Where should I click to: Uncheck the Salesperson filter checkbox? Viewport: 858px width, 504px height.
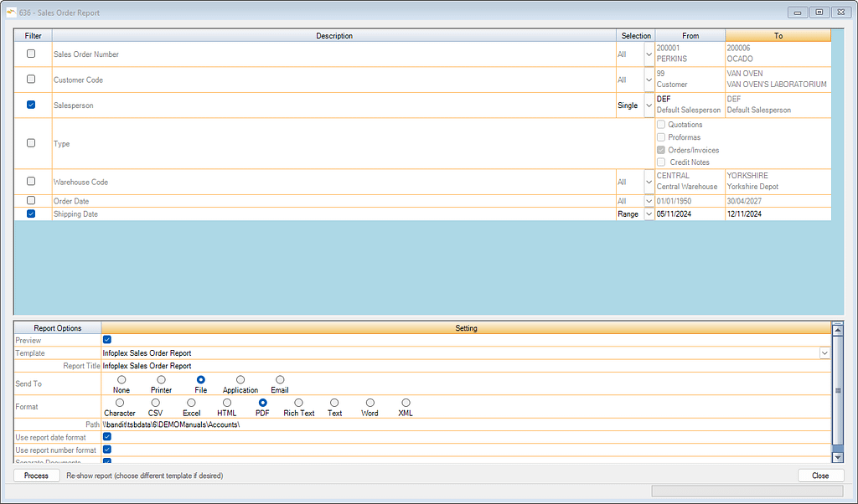point(31,105)
